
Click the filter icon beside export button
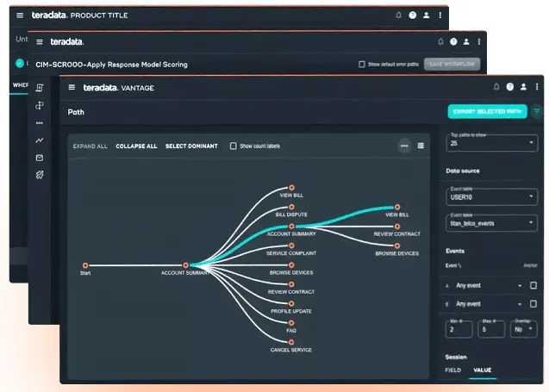point(536,112)
